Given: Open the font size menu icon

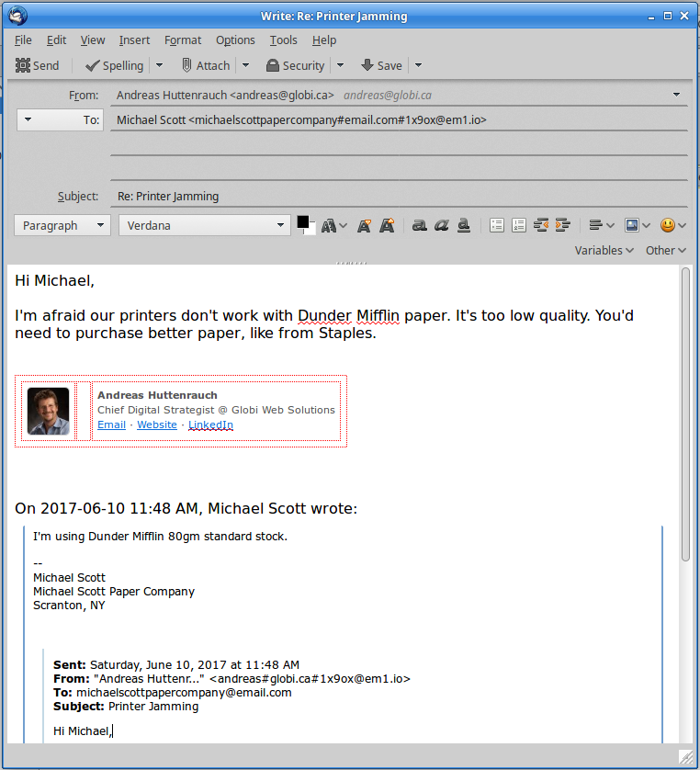Looking at the screenshot, I should [x=334, y=225].
